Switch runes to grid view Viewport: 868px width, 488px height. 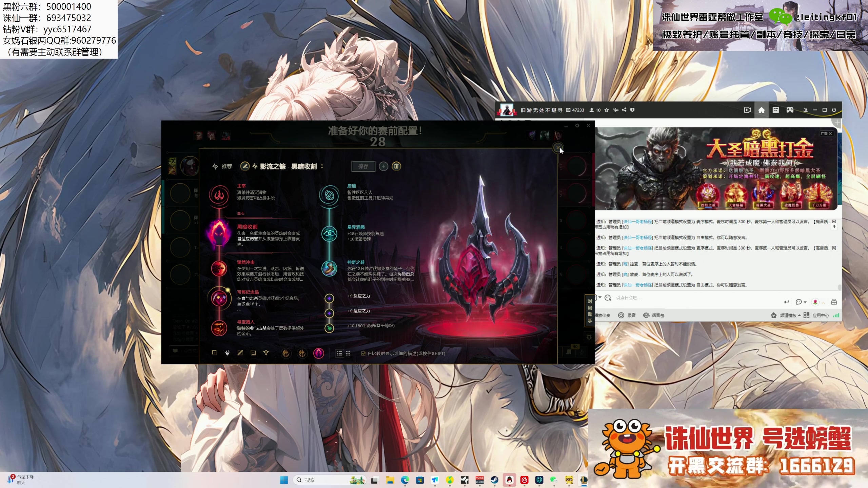[348, 353]
